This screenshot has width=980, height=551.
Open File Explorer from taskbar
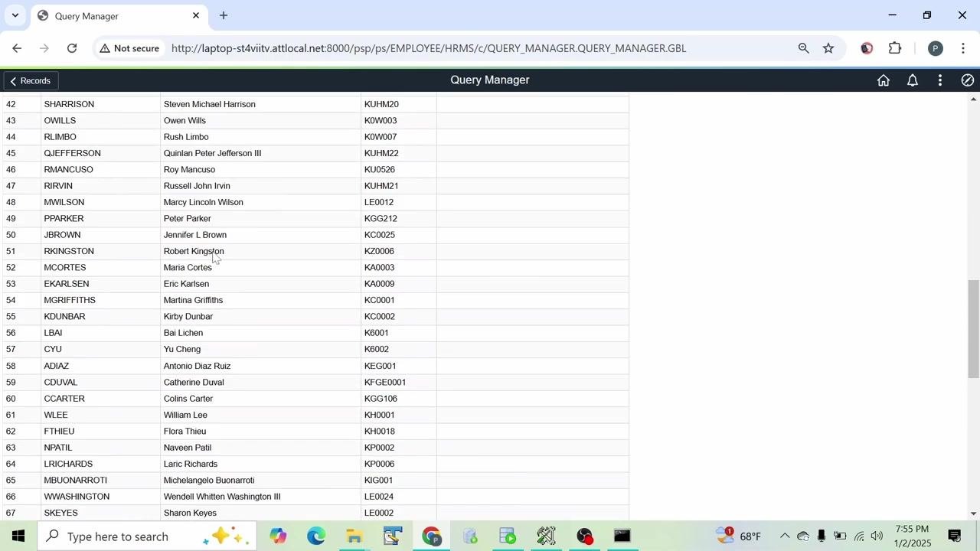coord(354,536)
